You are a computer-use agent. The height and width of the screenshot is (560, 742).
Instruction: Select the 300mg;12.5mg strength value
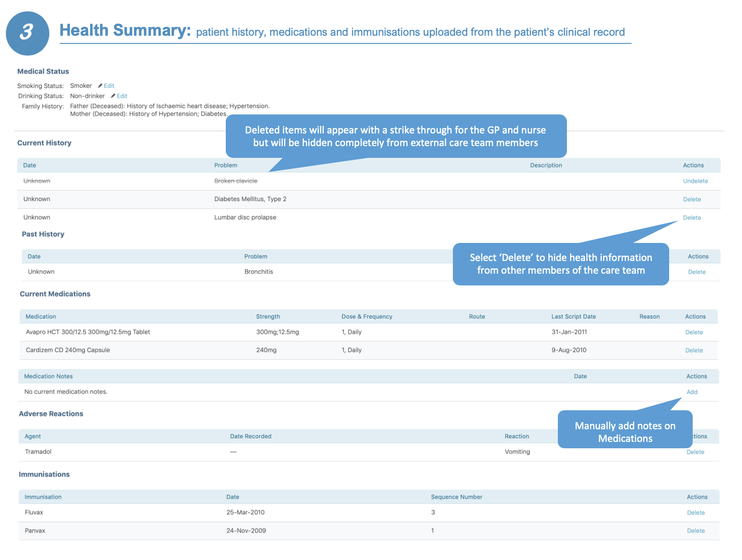pos(277,332)
